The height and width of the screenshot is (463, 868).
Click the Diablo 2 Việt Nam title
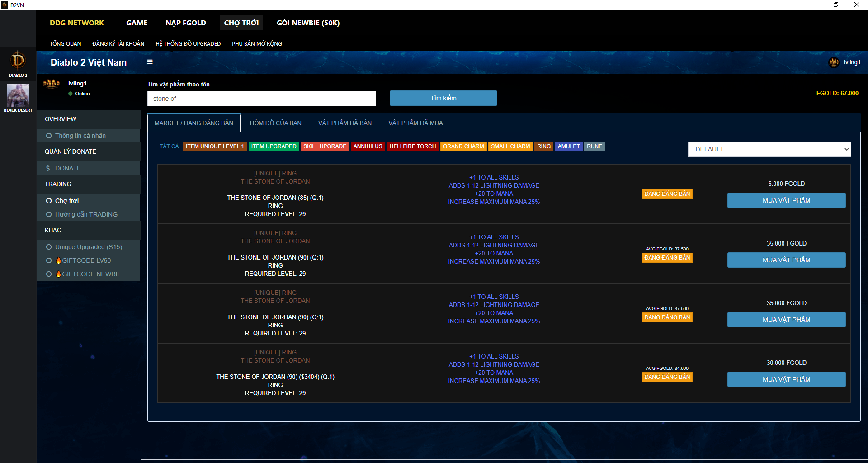click(89, 62)
